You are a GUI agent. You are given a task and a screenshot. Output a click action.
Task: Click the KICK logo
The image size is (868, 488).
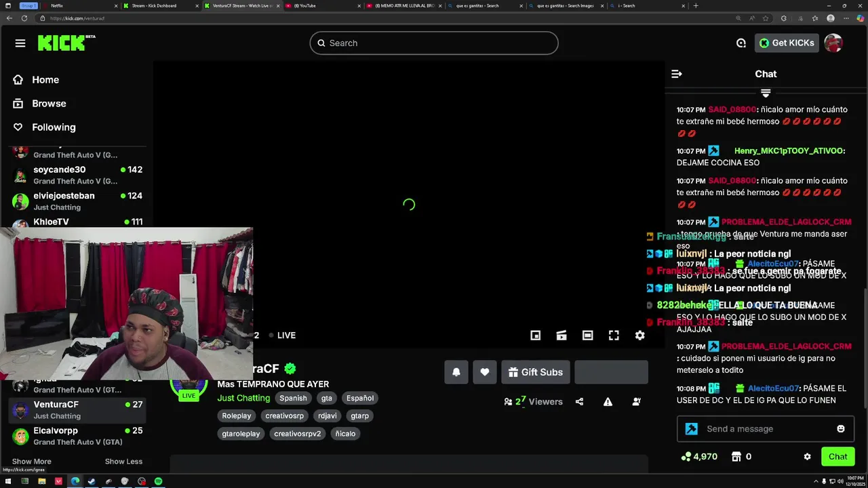(66, 43)
